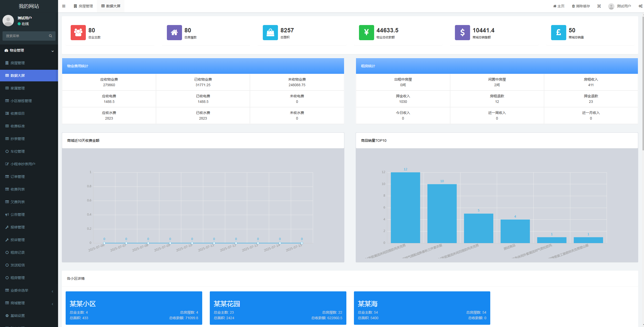The height and width of the screenshot is (327, 644).
Task: Click the red total owners icon
Action: coord(78,33)
